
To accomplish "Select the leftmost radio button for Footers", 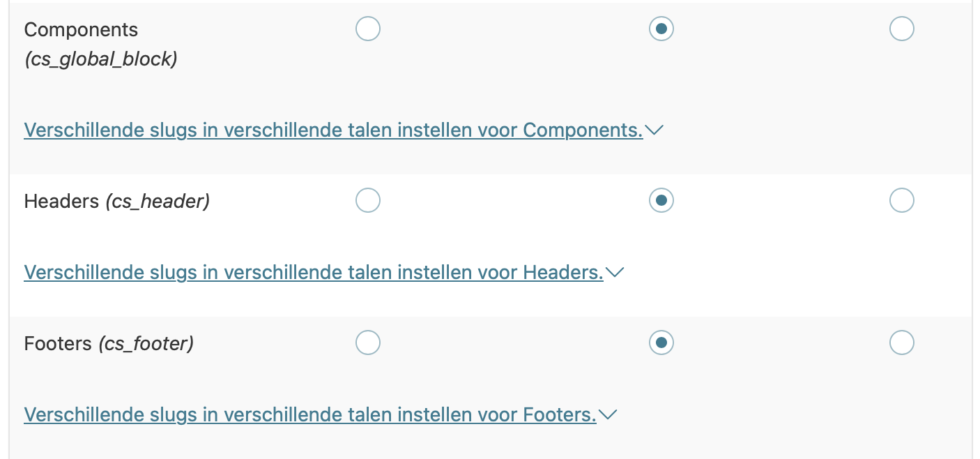I will (368, 343).
